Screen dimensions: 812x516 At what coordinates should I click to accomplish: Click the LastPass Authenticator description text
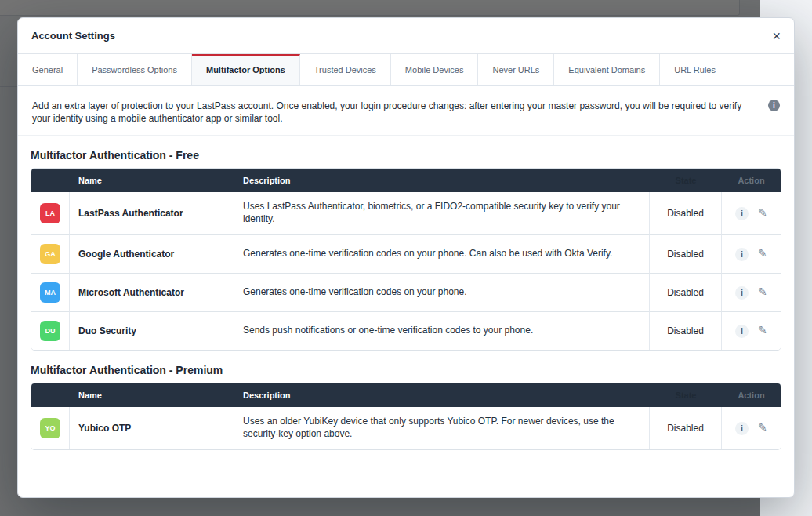[x=431, y=213]
